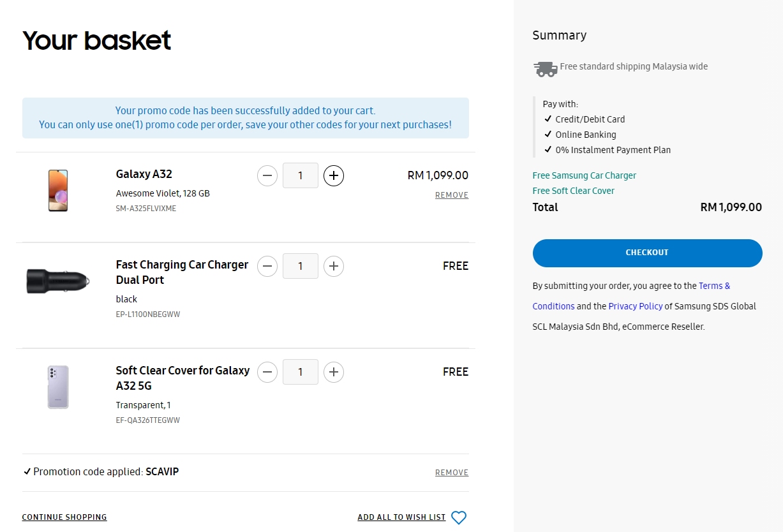Proceed with the Checkout button

tap(647, 253)
